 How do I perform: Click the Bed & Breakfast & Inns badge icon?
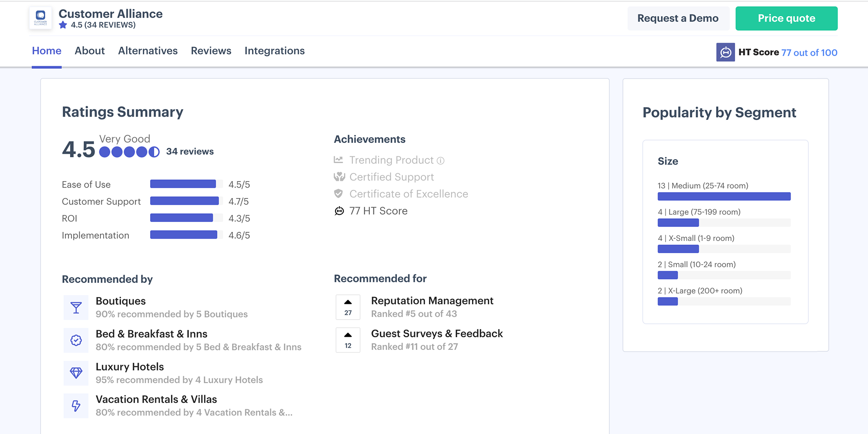point(76,340)
